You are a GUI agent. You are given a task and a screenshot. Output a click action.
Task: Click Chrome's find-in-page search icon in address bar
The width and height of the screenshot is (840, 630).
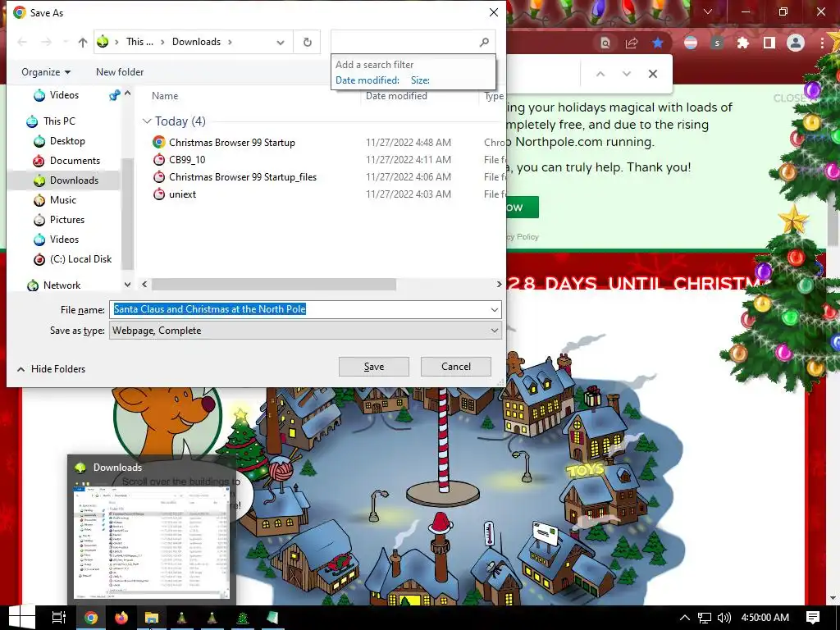click(605, 43)
